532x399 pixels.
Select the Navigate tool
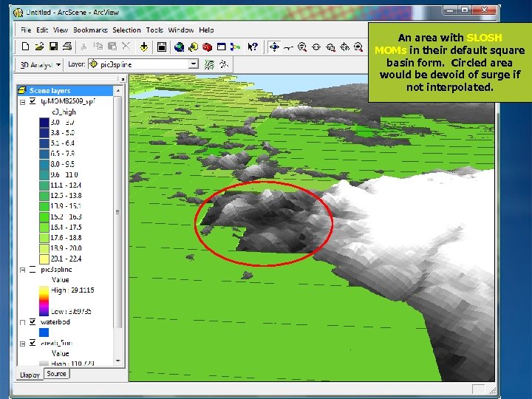(x=274, y=47)
